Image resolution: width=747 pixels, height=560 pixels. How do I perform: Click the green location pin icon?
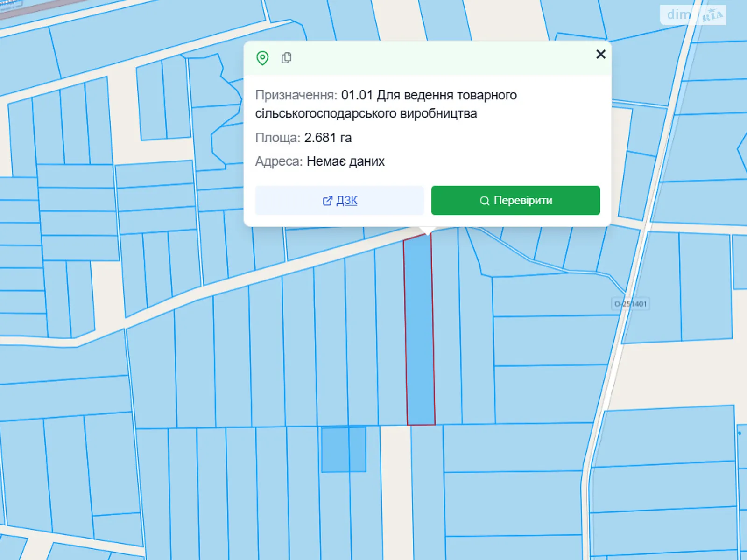coord(262,58)
